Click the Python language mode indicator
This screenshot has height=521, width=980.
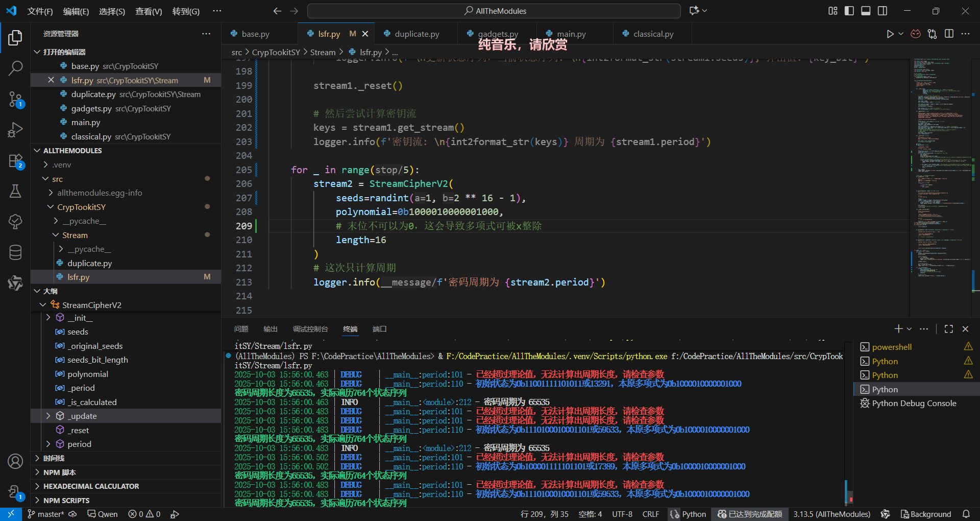[x=693, y=514]
